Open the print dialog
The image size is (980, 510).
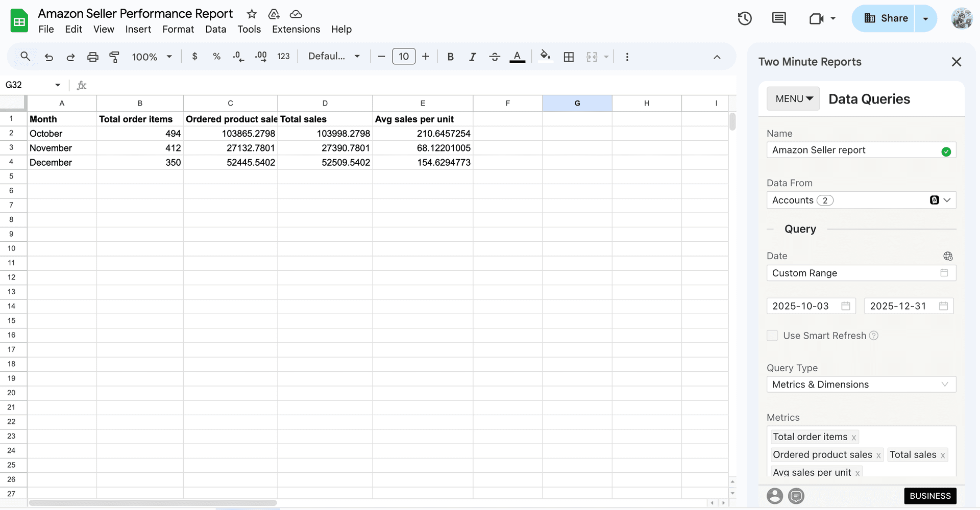92,57
